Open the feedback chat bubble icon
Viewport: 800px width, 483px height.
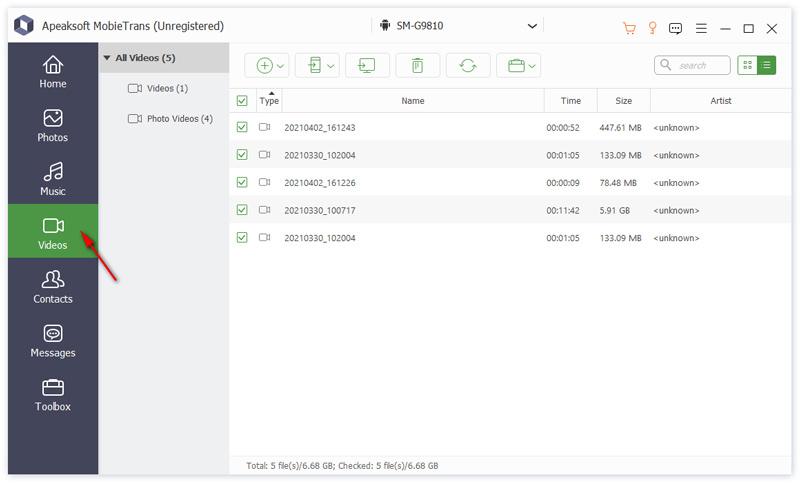click(676, 28)
